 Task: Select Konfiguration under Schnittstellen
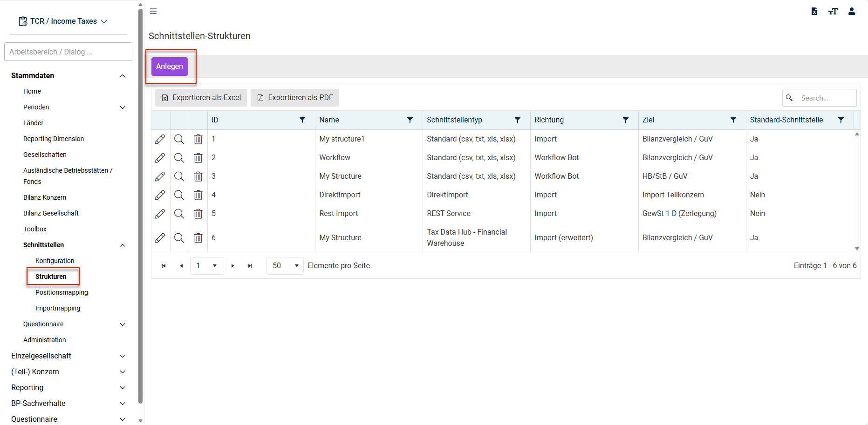(x=55, y=261)
